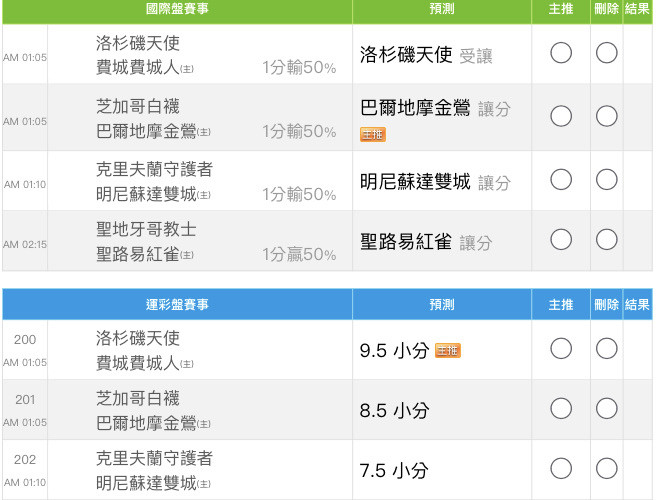
Task: Click the 國際盤賽事 green header
Action: point(177,9)
